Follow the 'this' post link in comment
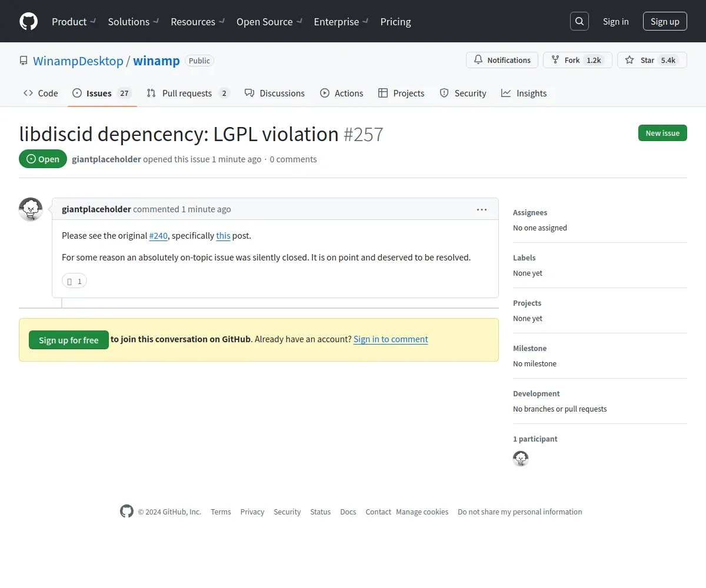This screenshot has height=588, width=706. (x=223, y=236)
